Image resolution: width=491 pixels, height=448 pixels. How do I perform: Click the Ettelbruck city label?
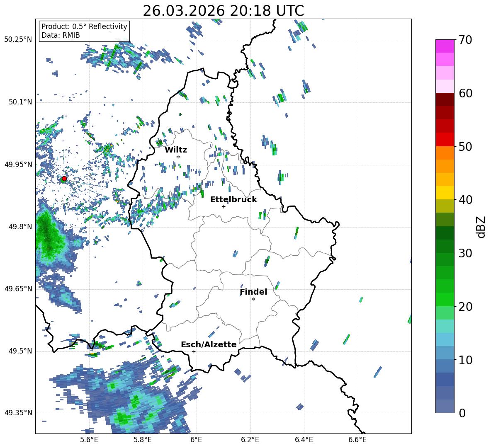click(233, 200)
